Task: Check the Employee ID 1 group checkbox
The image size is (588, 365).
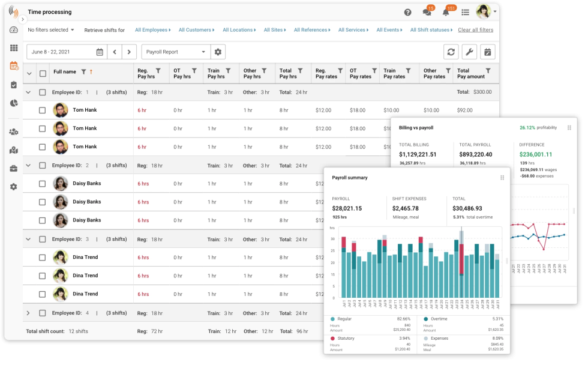Action: (43, 92)
